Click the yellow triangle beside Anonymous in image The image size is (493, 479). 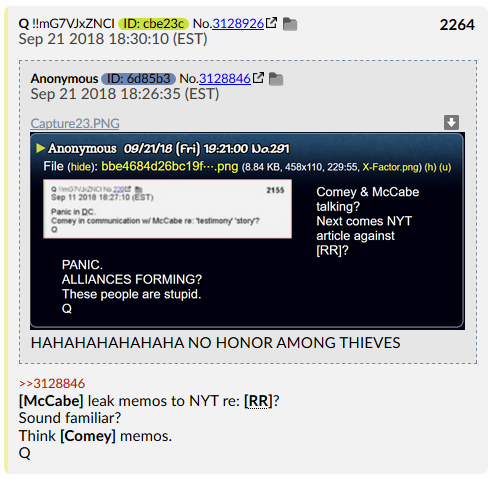tap(41, 148)
